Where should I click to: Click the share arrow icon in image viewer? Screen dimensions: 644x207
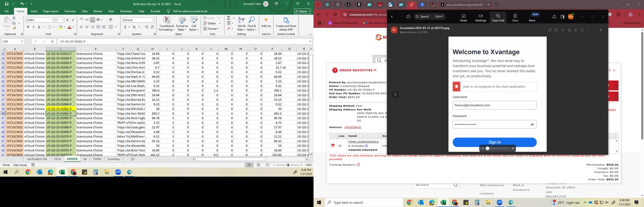click(x=576, y=30)
